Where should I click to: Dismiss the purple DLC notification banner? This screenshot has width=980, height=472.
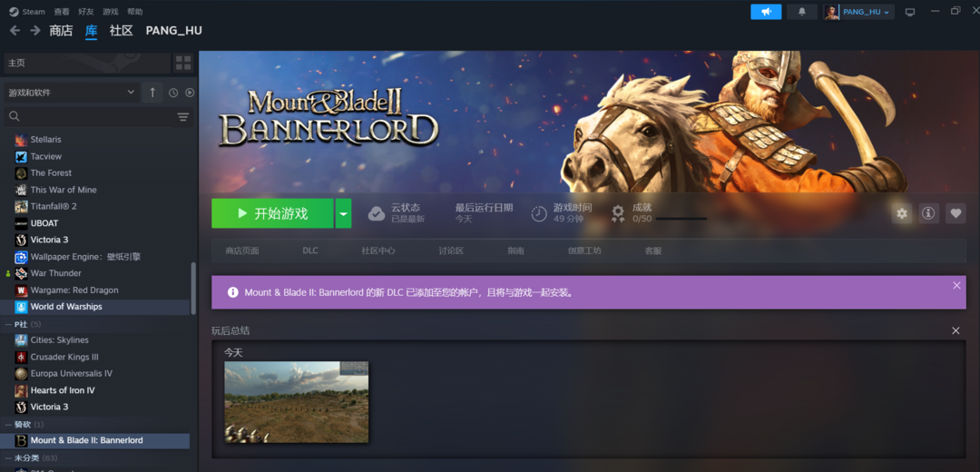(956, 285)
